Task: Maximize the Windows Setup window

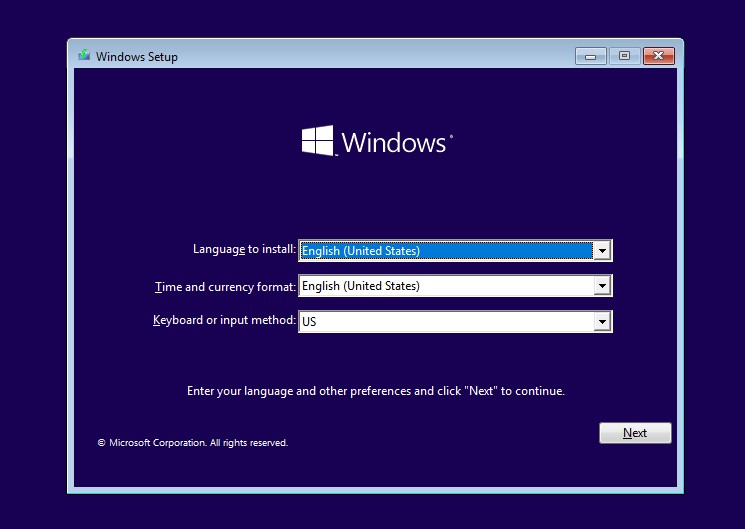Action: pos(624,56)
